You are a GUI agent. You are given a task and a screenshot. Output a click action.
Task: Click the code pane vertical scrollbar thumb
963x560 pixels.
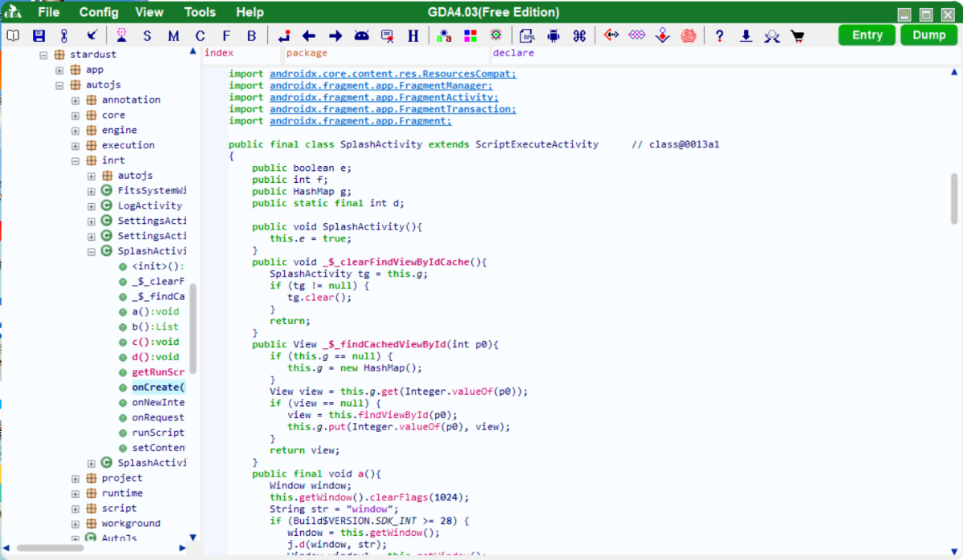coord(954,199)
